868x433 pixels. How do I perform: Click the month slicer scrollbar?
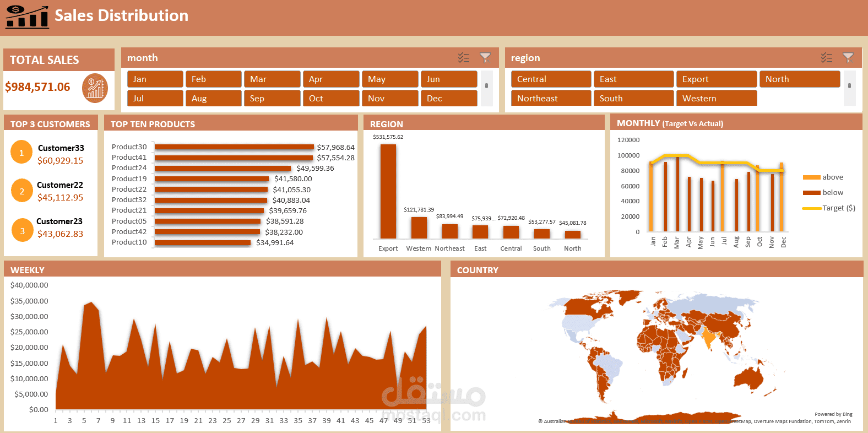point(486,88)
